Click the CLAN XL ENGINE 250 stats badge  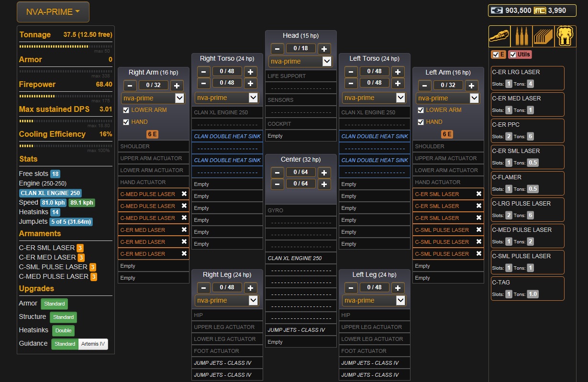pos(50,193)
